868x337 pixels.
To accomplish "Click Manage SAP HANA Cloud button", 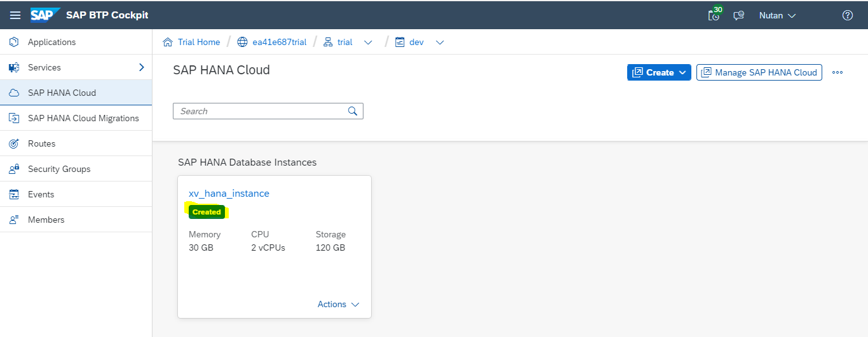I will [759, 72].
